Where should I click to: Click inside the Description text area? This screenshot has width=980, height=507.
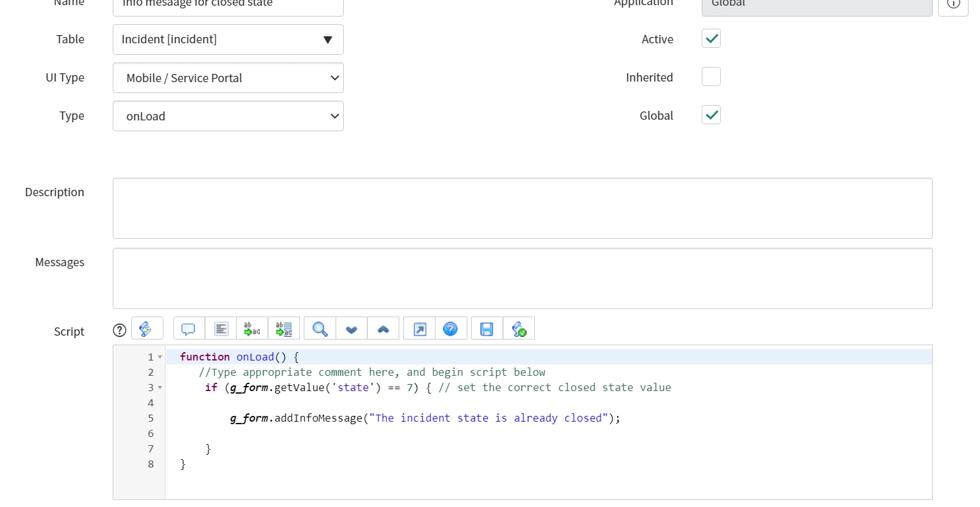tap(523, 208)
